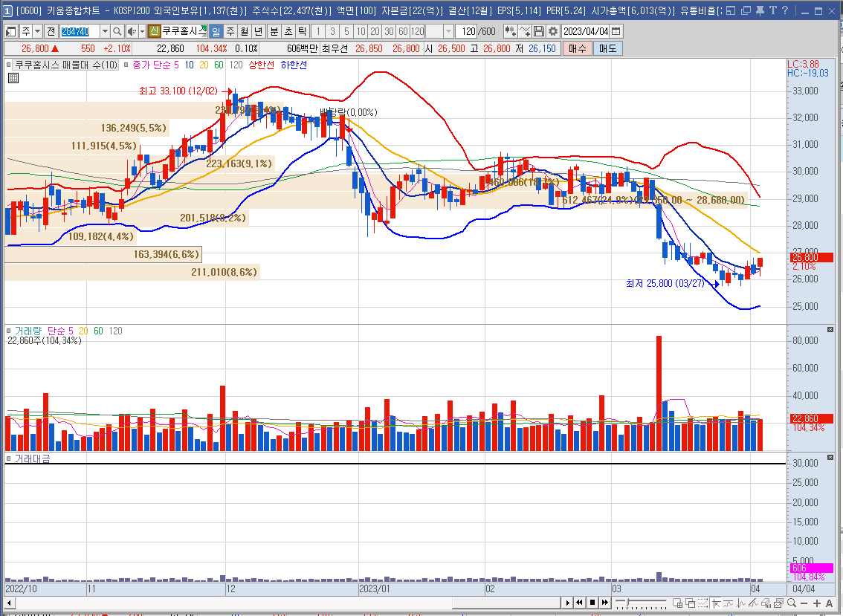This screenshot has width=843, height=616.
Task: Open the grid table icon under price legend
Action: [x=13, y=79]
